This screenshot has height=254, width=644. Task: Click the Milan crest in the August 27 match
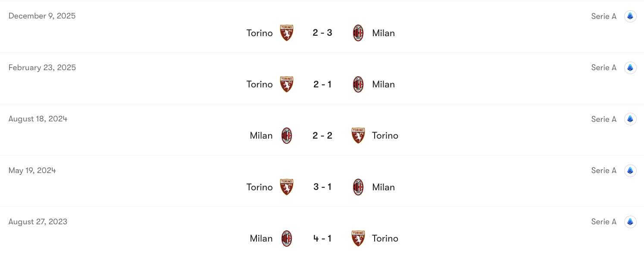(286, 238)
